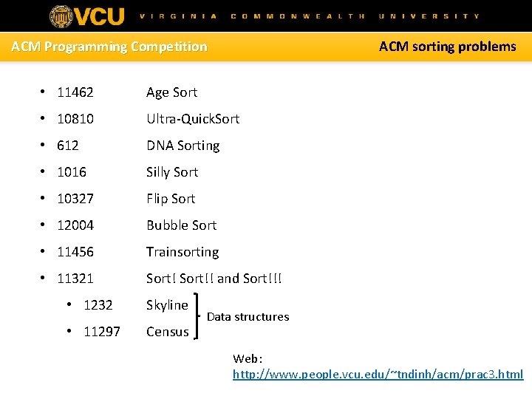Click the Virginia Commonwealth University banner text
This screenshot has width=532, height=399.
coord(309,16)
